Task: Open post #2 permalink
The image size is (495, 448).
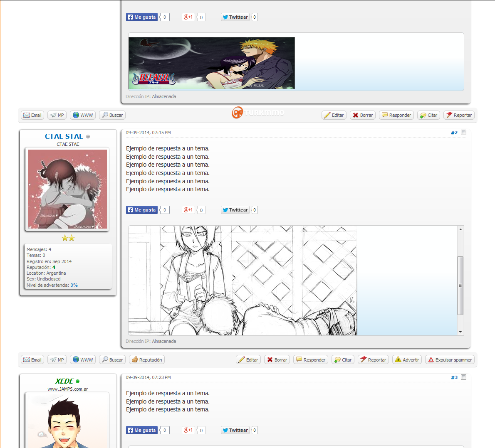Action: (454, 133)
